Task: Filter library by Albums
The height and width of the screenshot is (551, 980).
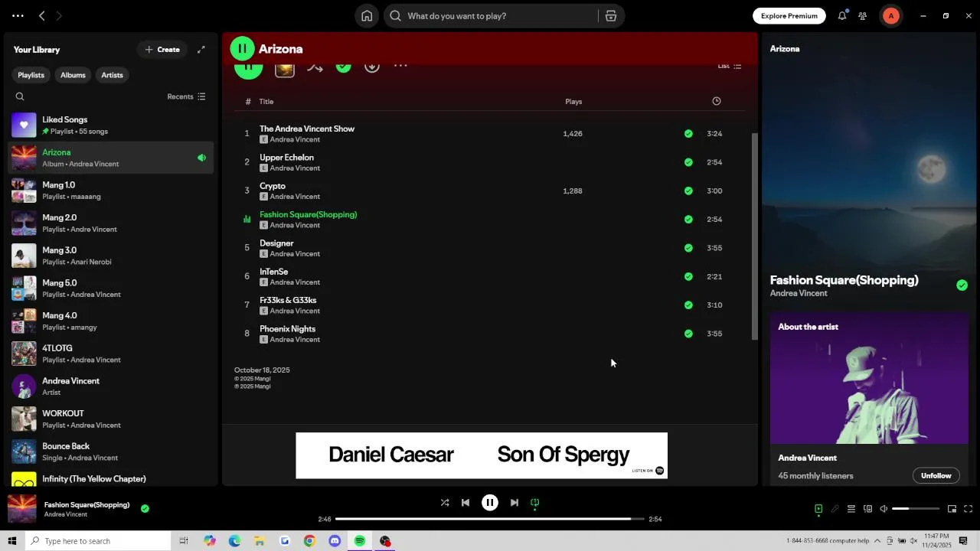Action: click(x=73, y=75)
